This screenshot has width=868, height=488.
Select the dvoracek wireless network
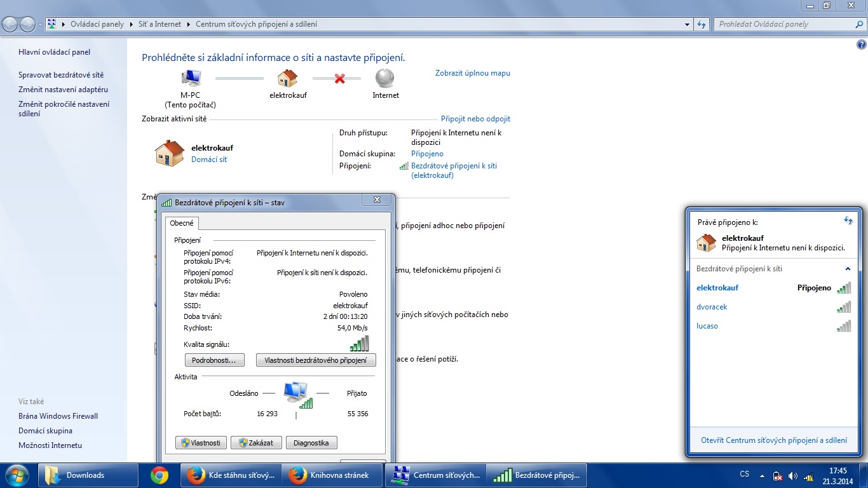click(712, 307)
